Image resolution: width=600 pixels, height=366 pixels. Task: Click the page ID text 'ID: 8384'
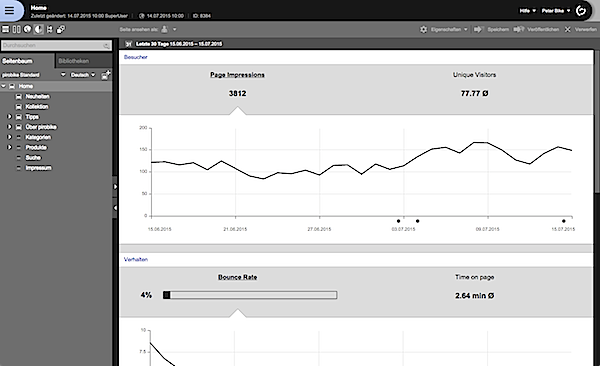tap(202, 16)
